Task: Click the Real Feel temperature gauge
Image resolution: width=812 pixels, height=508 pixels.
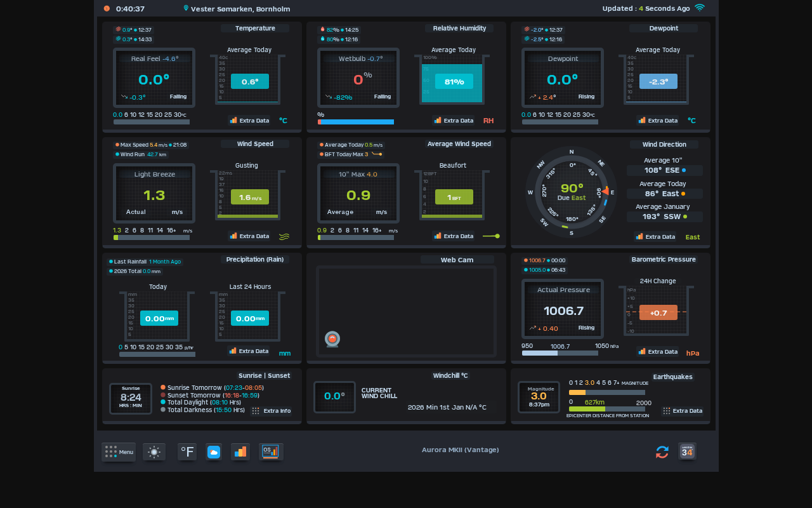Action: pyautogui.click(x=154, y=77)
